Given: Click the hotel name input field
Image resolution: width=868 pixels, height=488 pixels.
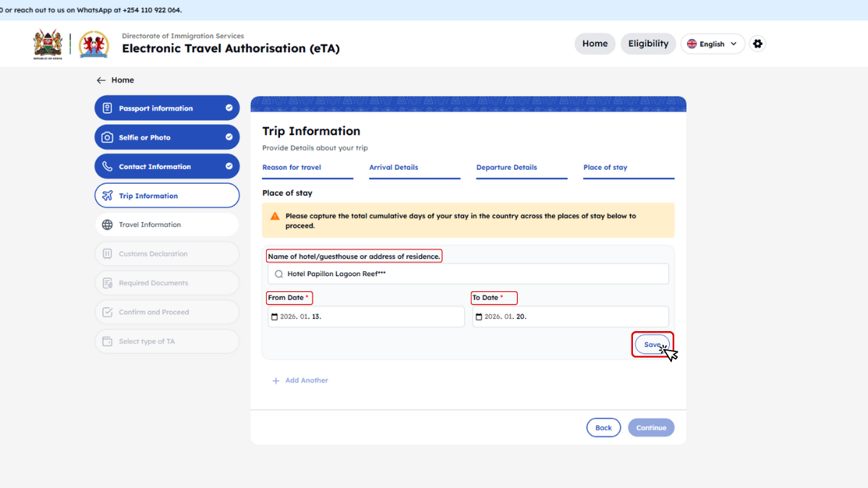Looking at the screenshot, I should (x=470, y=274).
